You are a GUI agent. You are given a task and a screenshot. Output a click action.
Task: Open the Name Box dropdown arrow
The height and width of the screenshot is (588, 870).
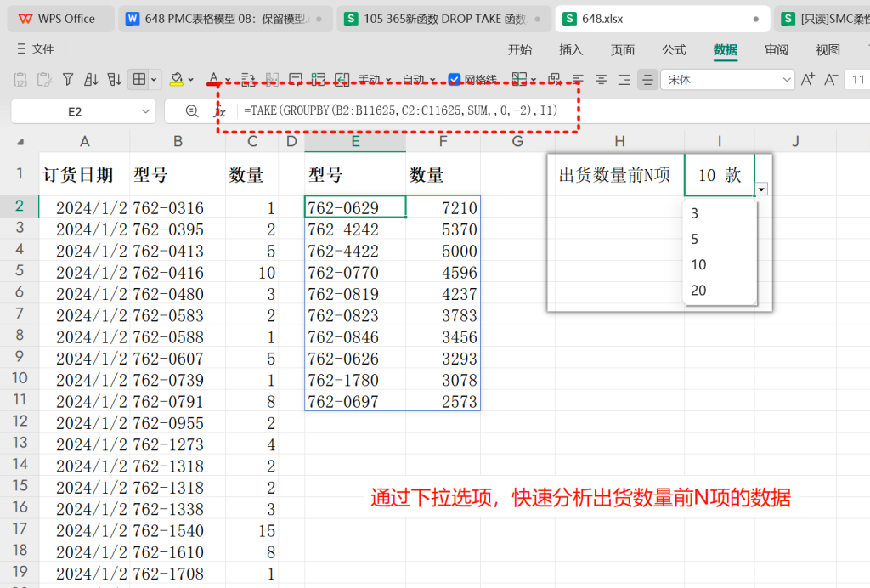(145, 111)
